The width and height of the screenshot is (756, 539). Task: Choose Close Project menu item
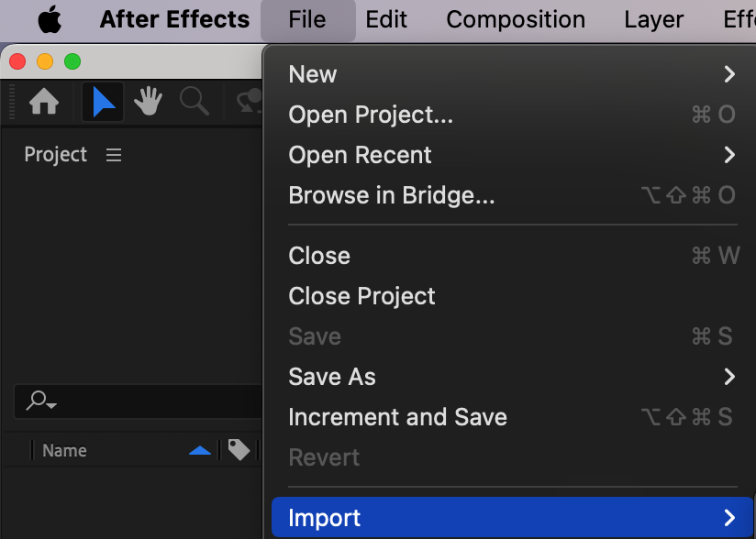click(361, 296)
